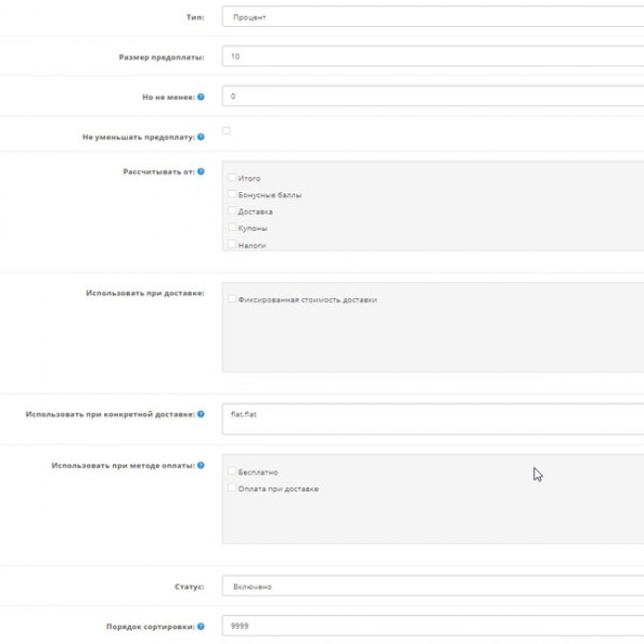The image size is (644, 644).
Task: Click help icon for "Использовать при методе оплаты"
Action: [x=201, y=465]
